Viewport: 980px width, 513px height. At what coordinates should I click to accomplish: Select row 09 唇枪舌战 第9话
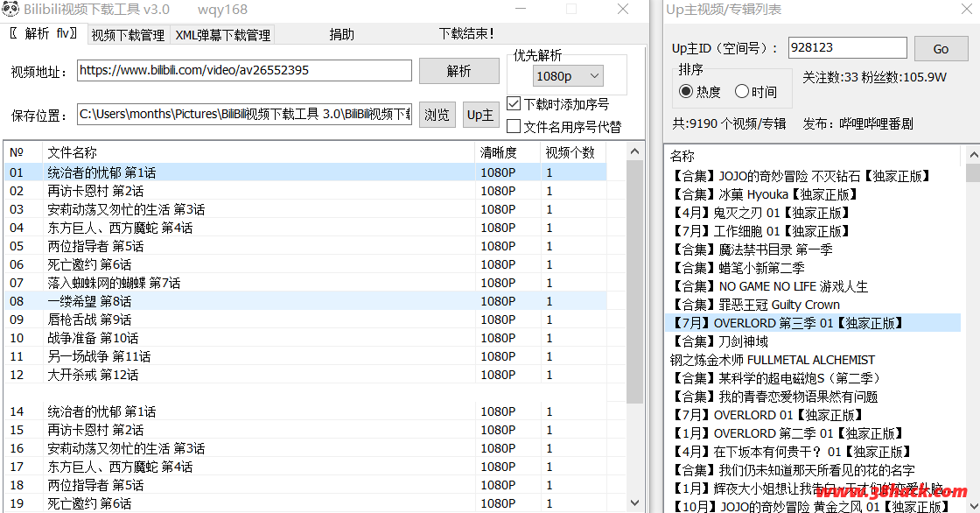[305, 320]
